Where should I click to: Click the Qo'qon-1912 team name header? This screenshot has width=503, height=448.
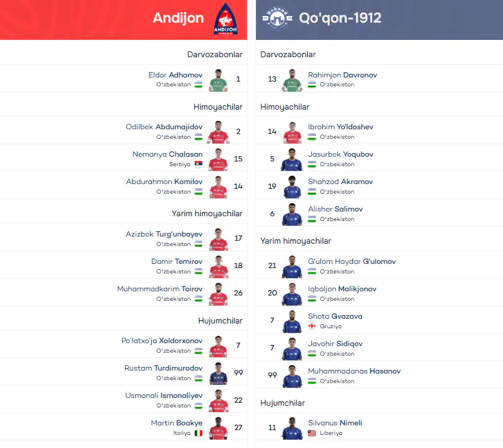[x=340, y=18]
